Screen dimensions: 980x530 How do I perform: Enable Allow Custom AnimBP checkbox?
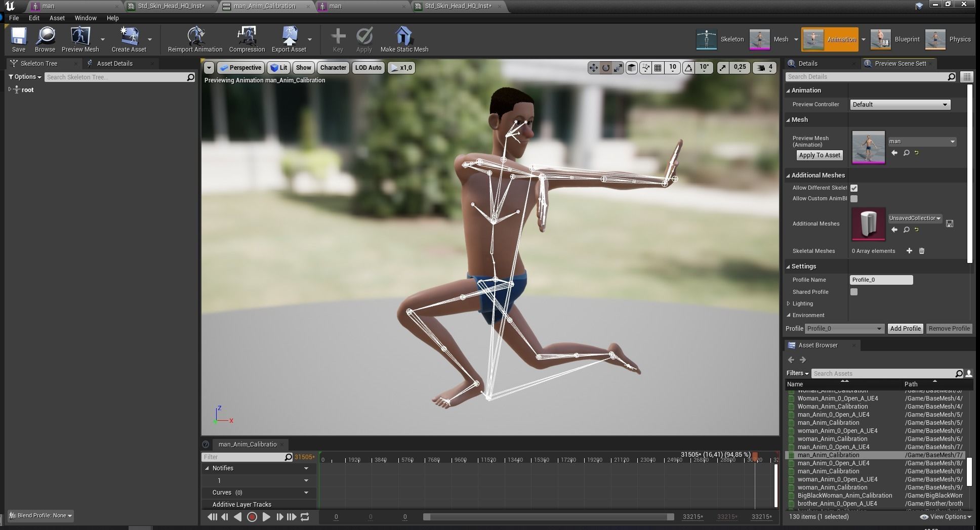point(854,199)
